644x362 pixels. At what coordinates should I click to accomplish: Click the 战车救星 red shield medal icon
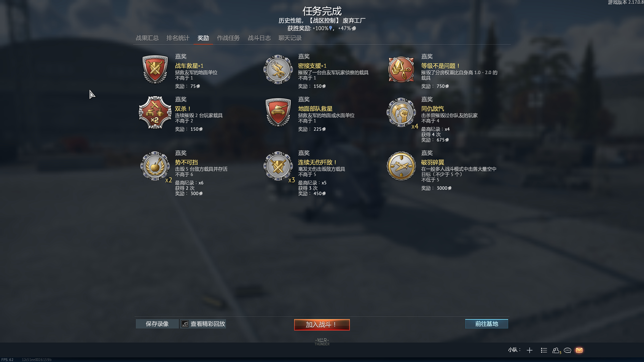(155, 69)
